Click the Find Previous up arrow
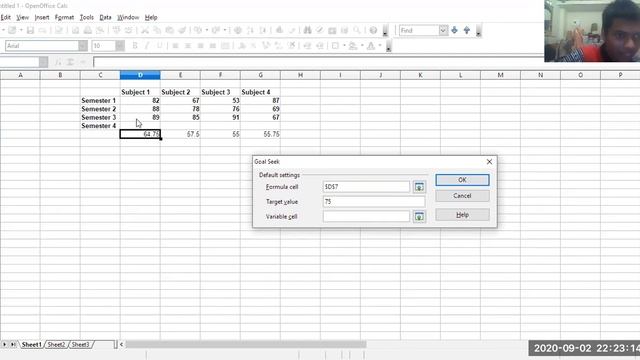This screenshot has height=360, width=640. 467,30
